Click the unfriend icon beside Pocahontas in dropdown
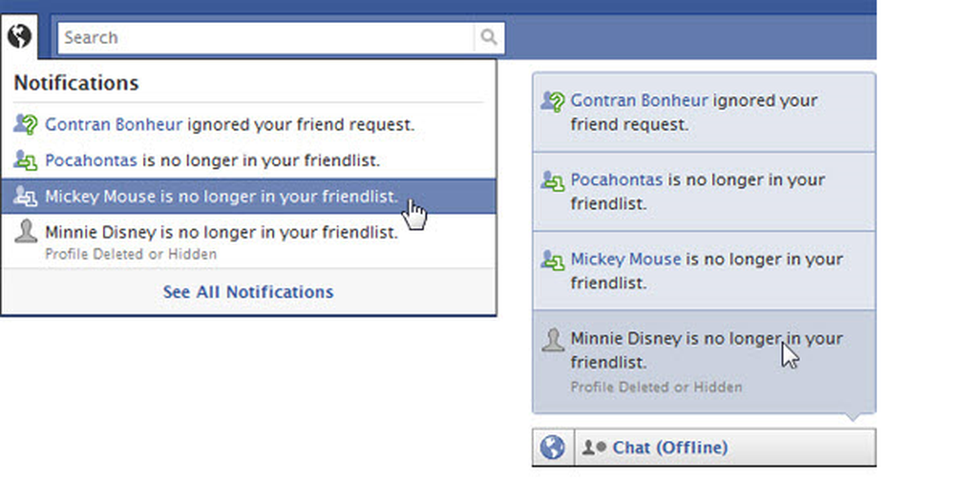 [x=26, y=161]
